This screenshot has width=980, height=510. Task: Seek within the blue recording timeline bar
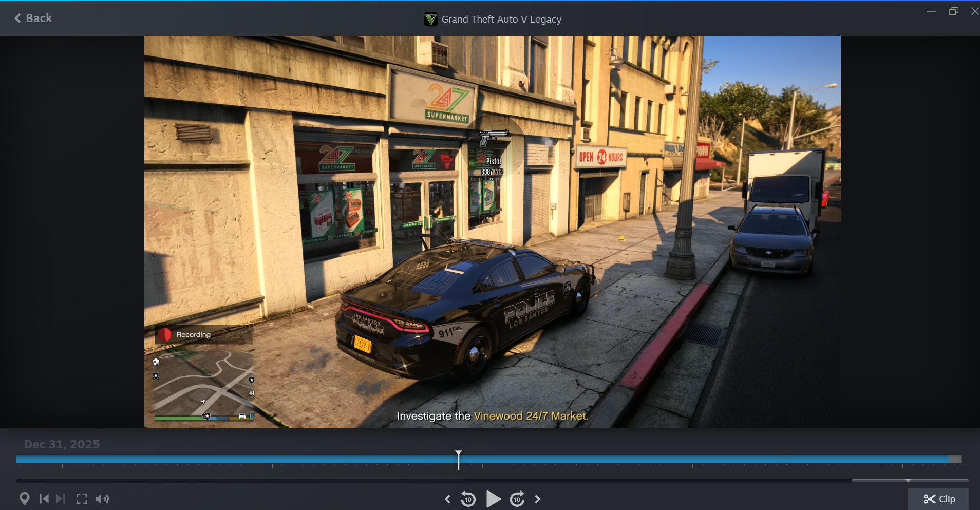point(482,459)
